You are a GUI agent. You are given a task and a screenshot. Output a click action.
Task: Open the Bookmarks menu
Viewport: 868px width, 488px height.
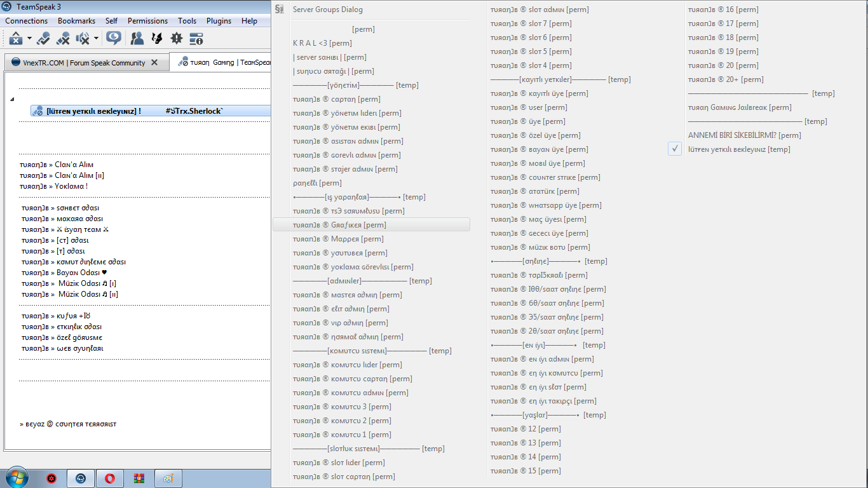coord(76,21)
